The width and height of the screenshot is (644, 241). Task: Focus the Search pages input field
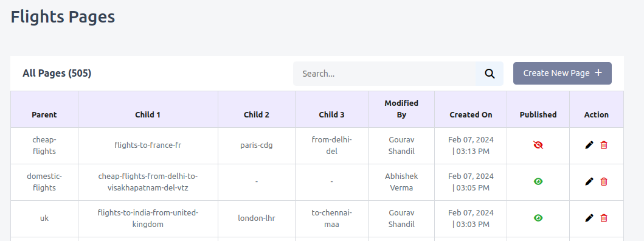384,74
